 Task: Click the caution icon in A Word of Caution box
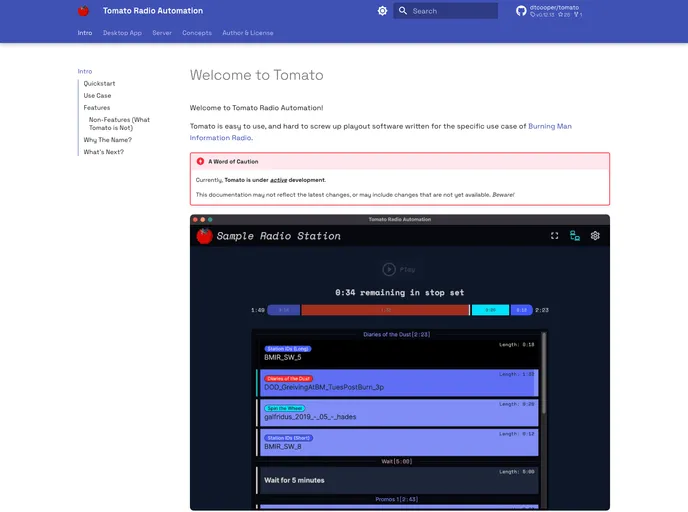[x=200, y=161]
